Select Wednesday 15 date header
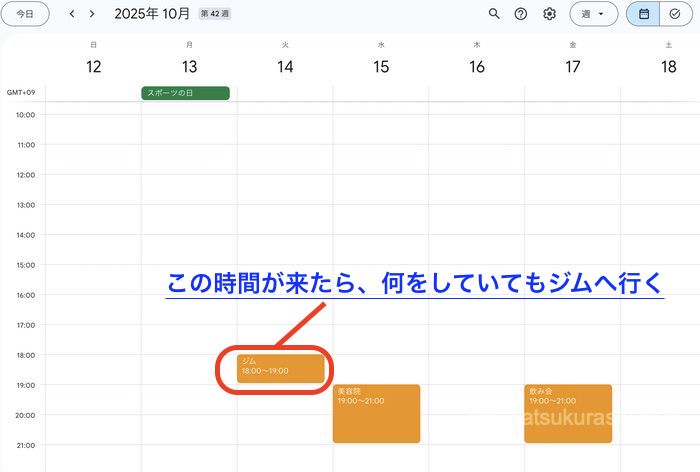The height and width of the screenshot is (472, 700). tap(381, 66)
